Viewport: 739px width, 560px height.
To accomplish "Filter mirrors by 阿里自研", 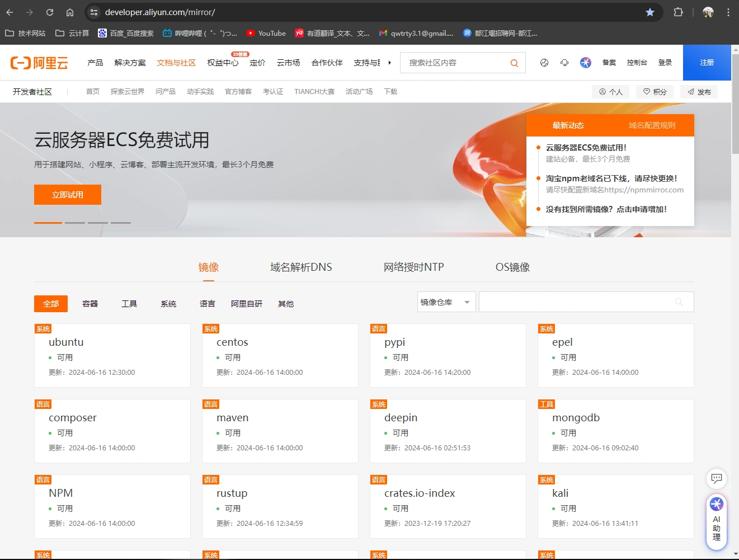I will 247,304.
